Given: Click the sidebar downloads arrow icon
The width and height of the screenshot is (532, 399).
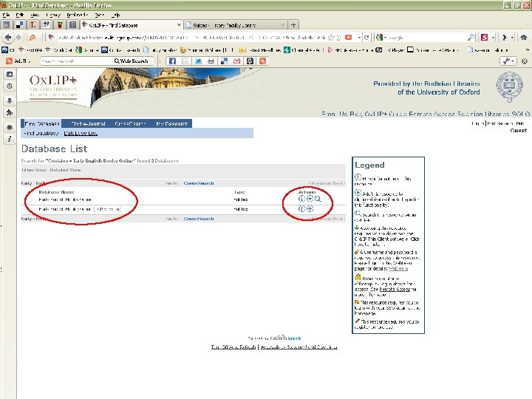Looking at the screenshot, I should pyautogui.click(x=10, y=100).
